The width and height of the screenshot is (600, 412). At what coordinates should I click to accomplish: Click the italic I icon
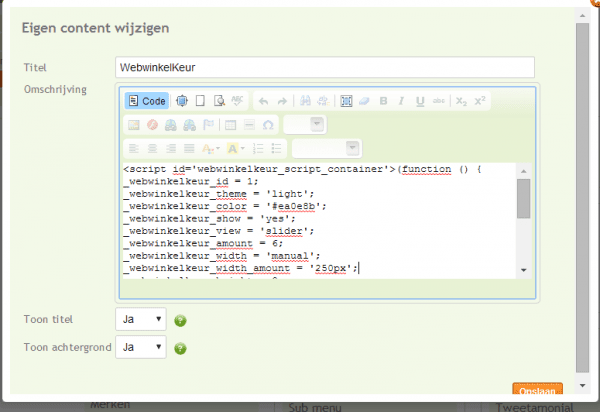click(401, 100)
